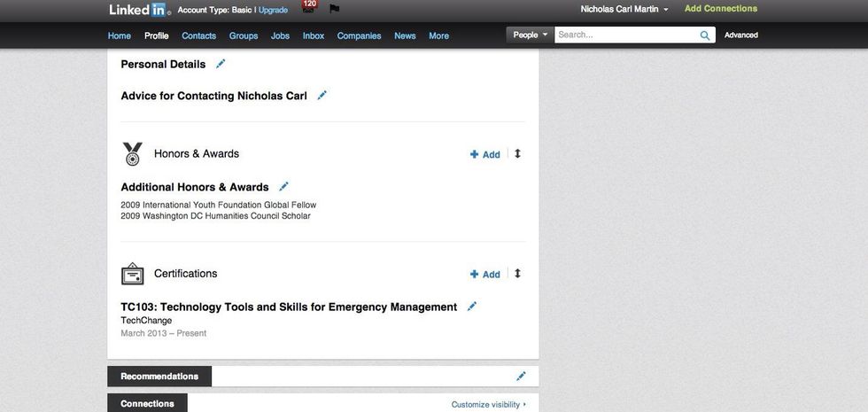Go to the Jobs menu item
The height and width of the screenshot is (412, 868).
tap(280, 35)
